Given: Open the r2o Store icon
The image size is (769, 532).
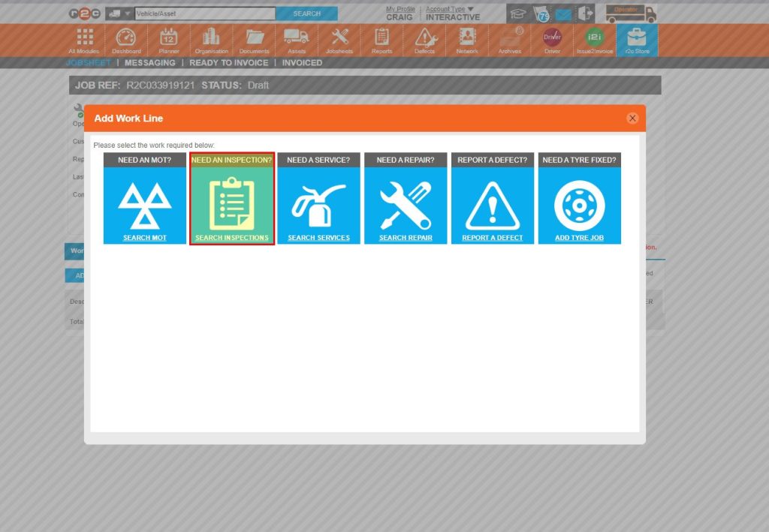Looking at the screenshot, I should coord(637,39).
